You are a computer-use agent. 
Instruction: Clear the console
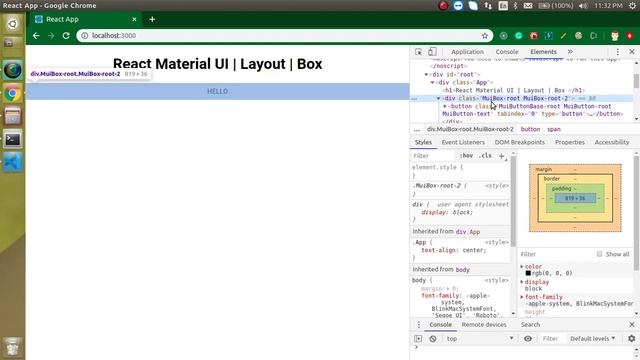[x=433, y=339]
